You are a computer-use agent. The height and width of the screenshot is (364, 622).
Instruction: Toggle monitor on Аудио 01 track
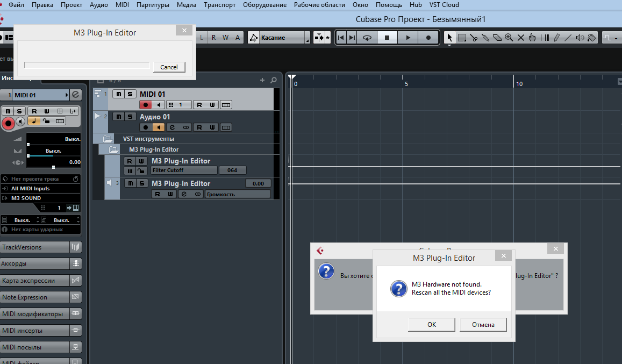coord(158,127)
